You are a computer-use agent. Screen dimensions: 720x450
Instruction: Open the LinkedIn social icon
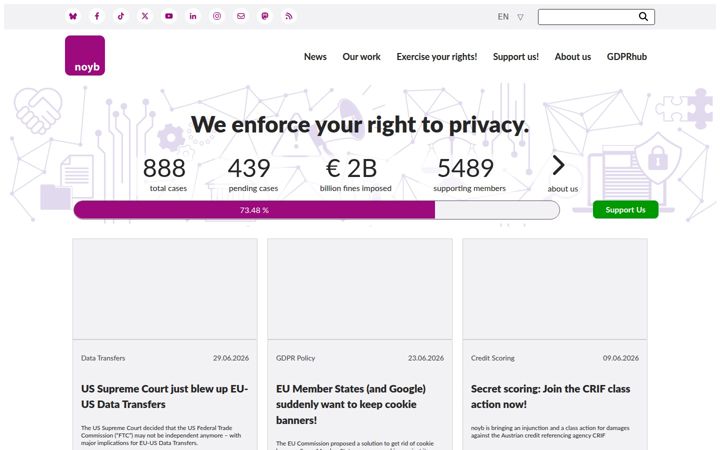click(193, 16)
